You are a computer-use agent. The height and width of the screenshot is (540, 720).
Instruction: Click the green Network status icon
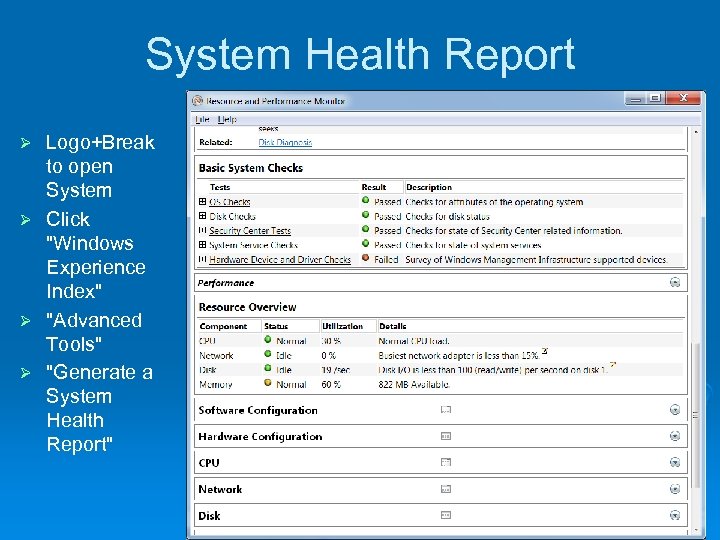268,354
